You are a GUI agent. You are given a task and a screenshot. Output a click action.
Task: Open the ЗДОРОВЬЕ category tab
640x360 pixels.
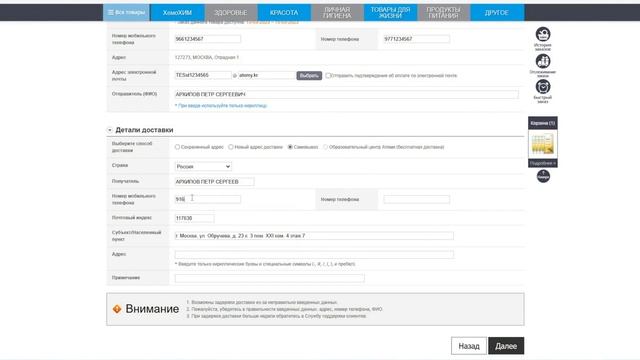(x=231, y=13)
